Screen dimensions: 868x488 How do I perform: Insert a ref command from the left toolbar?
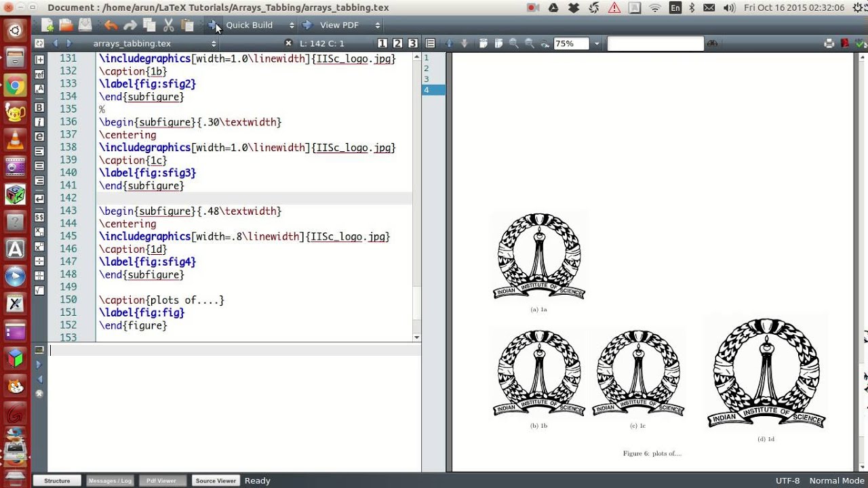(39, 75)
